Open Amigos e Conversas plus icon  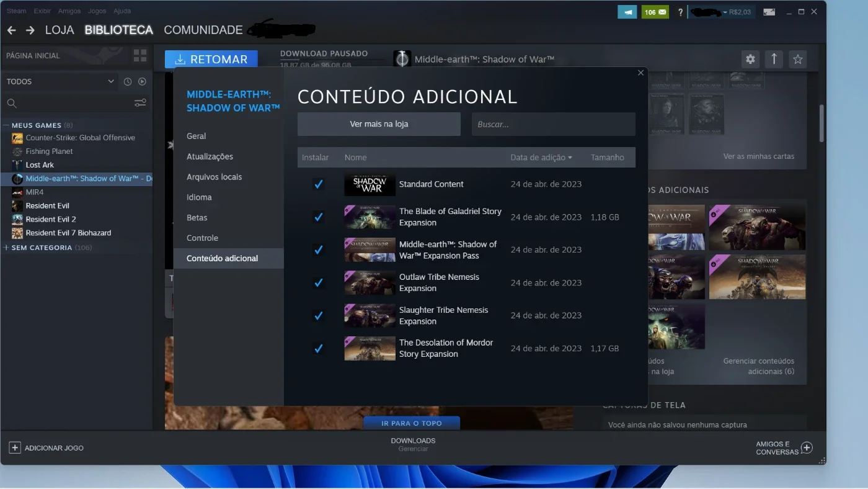(x=807, y=447)
